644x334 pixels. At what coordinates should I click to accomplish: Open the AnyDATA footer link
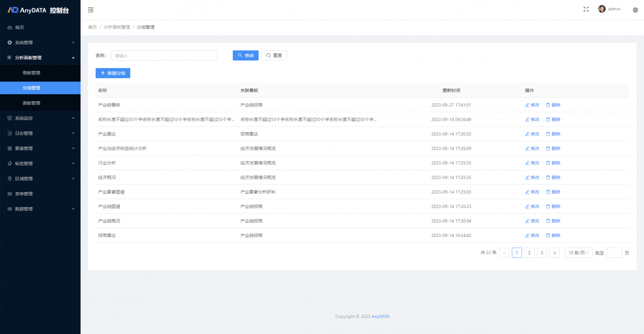click(x=380, y=316)
